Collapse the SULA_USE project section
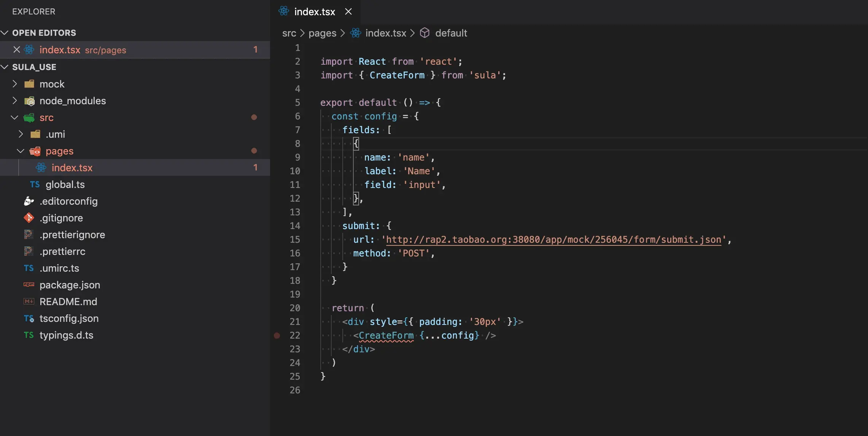This screenshot has width=868, height=436. point(5,67)
